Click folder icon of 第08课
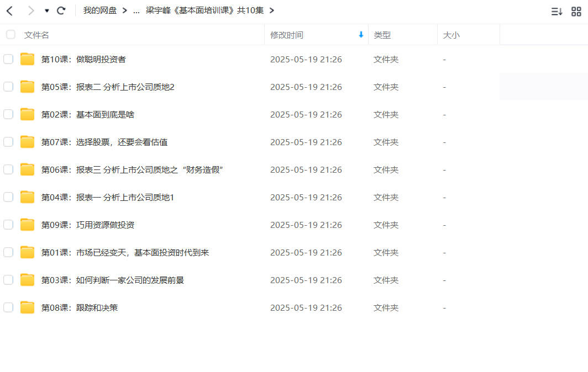The width and height of the screenshot is (588, 372). 28,307
